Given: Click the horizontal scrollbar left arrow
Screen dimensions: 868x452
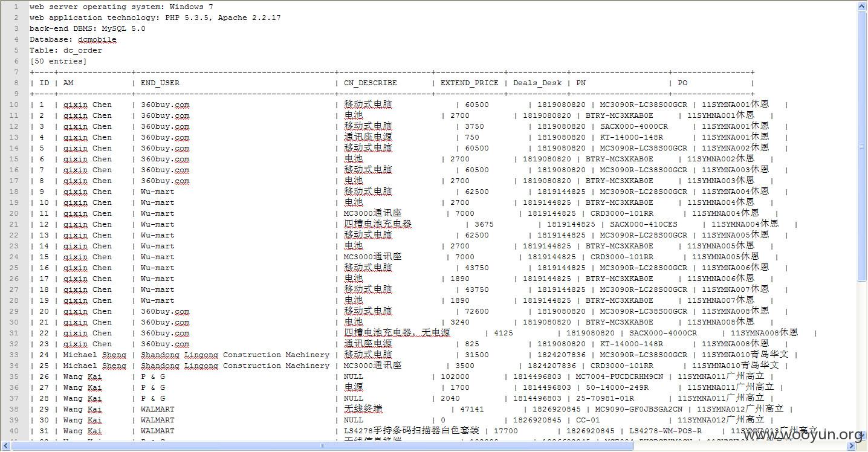Looking at the screenshot, I should 5,446.
